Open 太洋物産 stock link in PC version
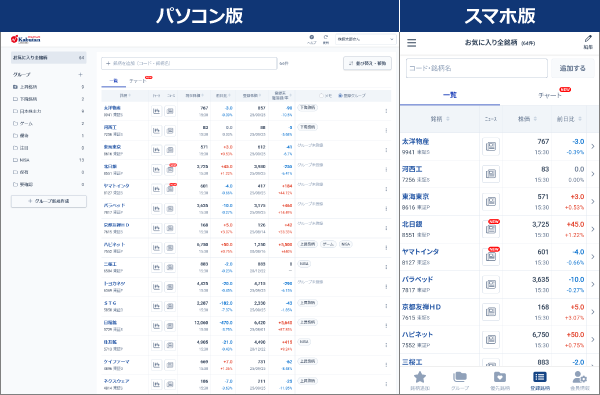 point(112,108)
